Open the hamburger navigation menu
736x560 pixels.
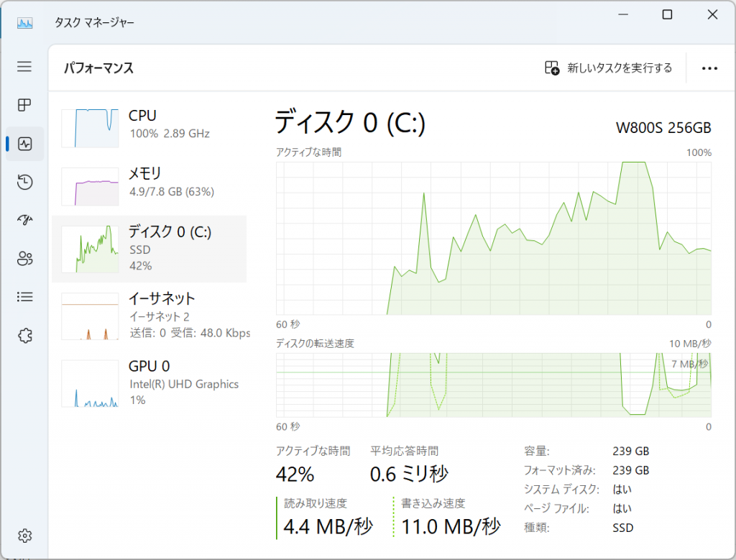(x=24, y=66)
